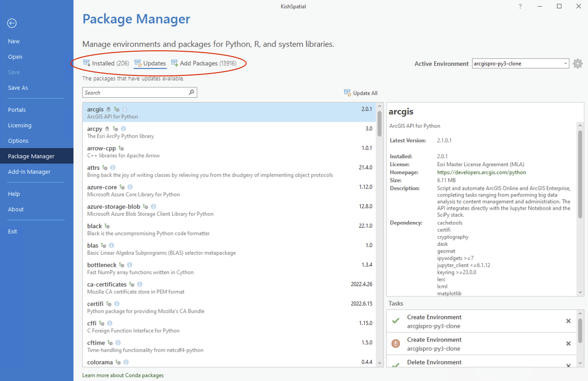The image size is (588, 381).
Task: Select the certifi package row
Action: (230, 307)
